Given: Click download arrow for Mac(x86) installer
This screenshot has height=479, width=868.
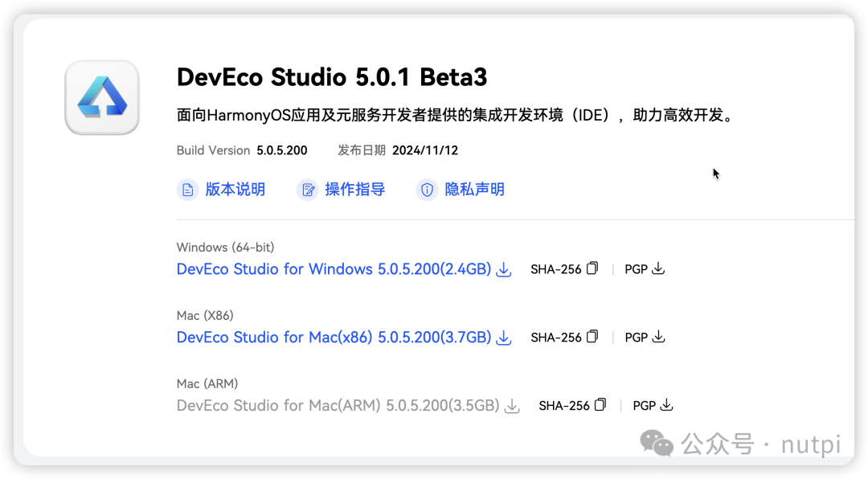Looking at the screenshot, I should pyautogui.click(x=504, y=338).
